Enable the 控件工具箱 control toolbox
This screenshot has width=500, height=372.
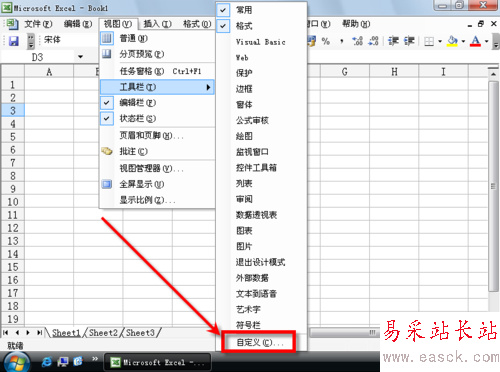click(x=261, y=168)
